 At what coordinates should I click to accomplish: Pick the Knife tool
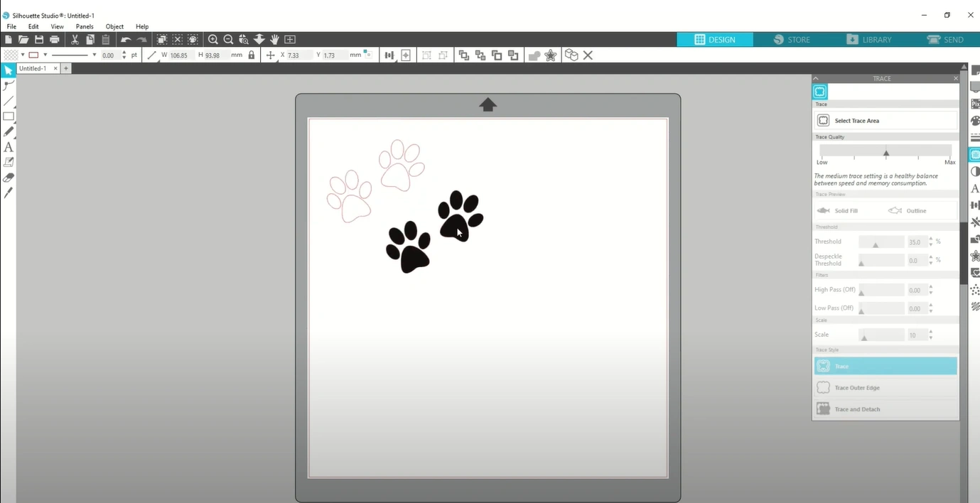click(x=9, y=193)
